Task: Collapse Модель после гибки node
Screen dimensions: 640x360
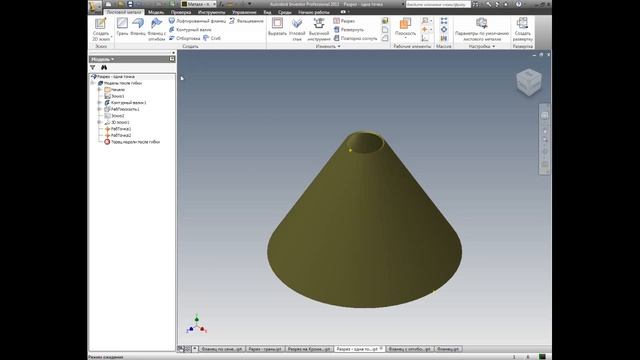Action: click(93, 83)
